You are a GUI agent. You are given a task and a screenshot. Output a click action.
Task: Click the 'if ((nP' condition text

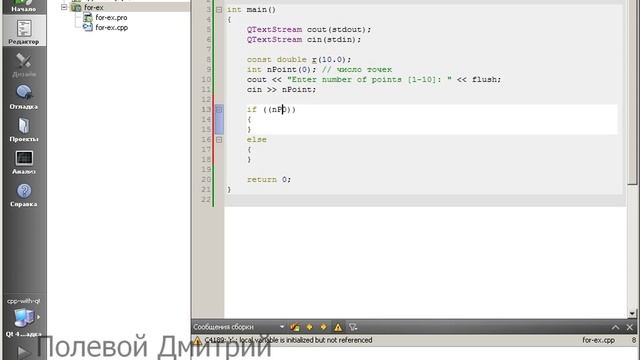tap(271, 109)
